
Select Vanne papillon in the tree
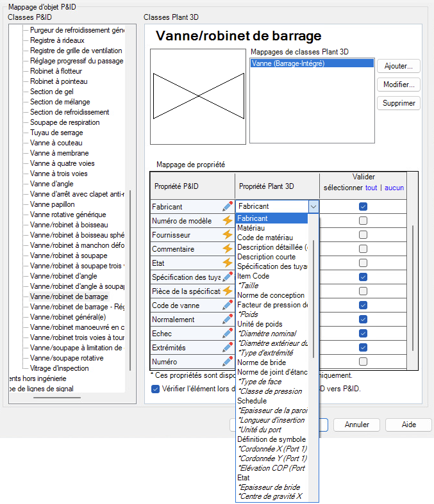52,204
